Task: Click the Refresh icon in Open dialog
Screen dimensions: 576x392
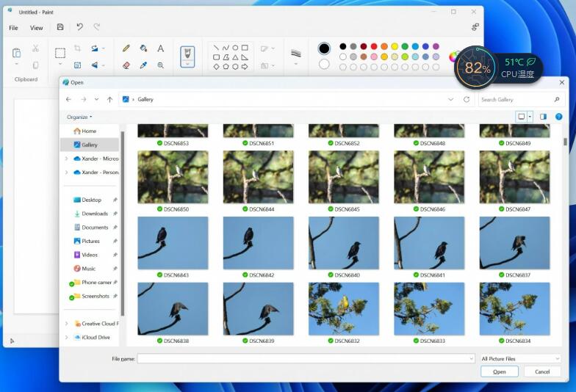Action: point(467,100)
